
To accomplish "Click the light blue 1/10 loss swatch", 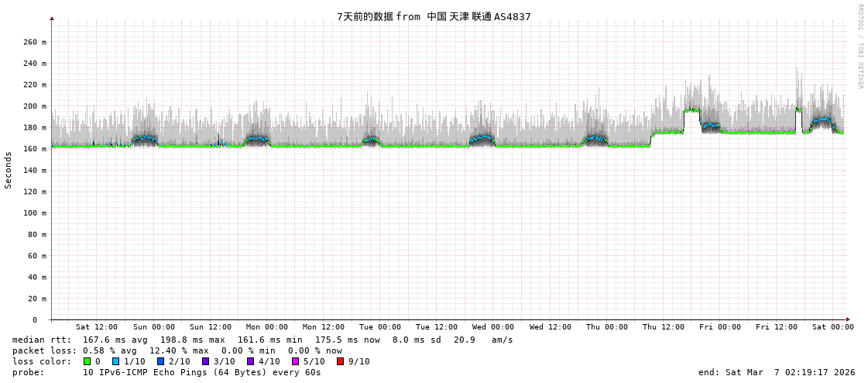I will pos(115,361).
